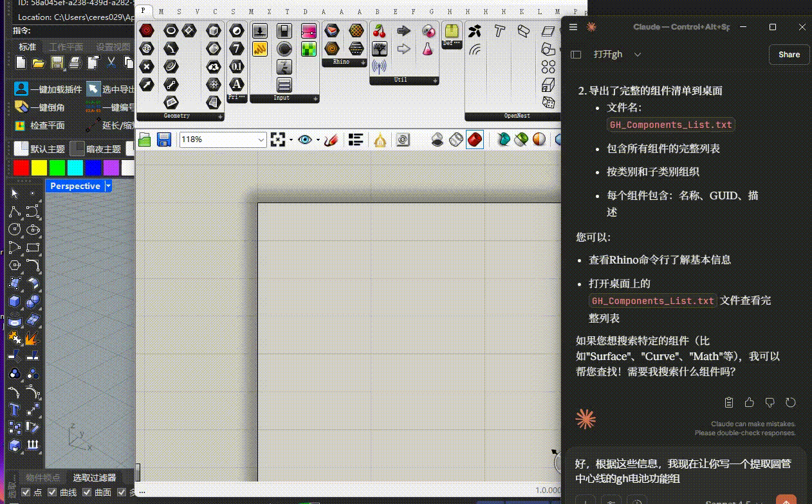Toggle the 曲线 filter checkbox
This screenshot has height=504, width=812.
pyautogui.click(x=52, y=492)
